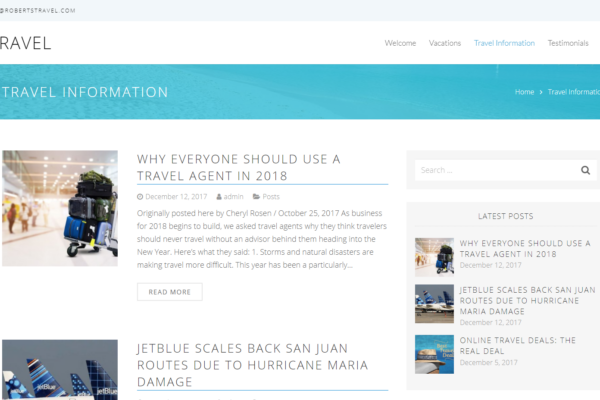This screenshot has height=400, width=600.
Task: Click the December 12, 2017 date in main post
Action: click(176, 197)
